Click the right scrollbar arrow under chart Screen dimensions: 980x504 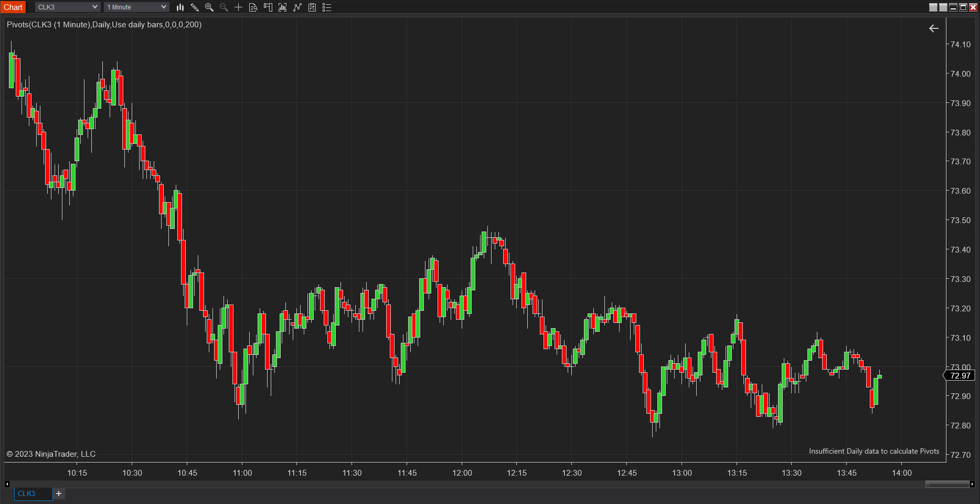(972, 484)
